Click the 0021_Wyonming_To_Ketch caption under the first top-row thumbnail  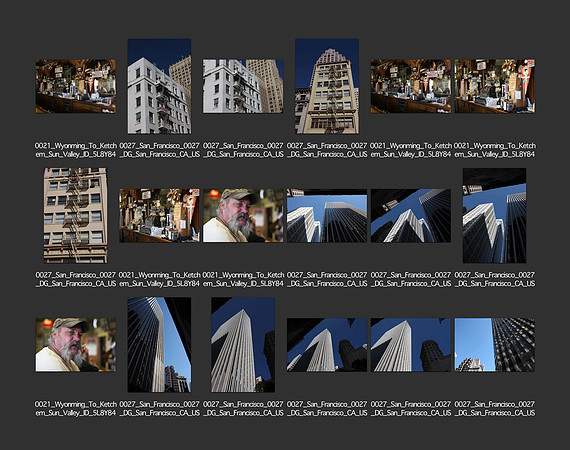(76, 150)
